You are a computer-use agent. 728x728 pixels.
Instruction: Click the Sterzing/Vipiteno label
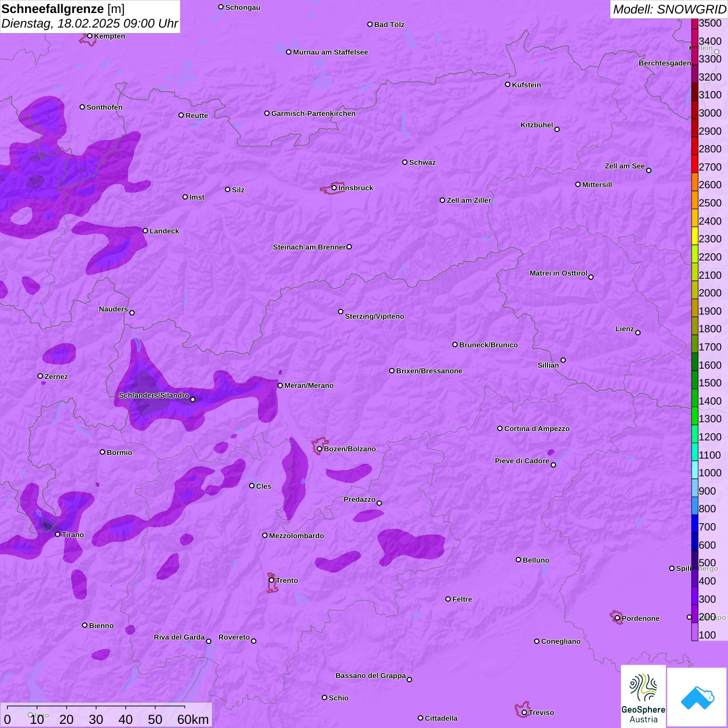pyautogui.click(x=374, y=316)
